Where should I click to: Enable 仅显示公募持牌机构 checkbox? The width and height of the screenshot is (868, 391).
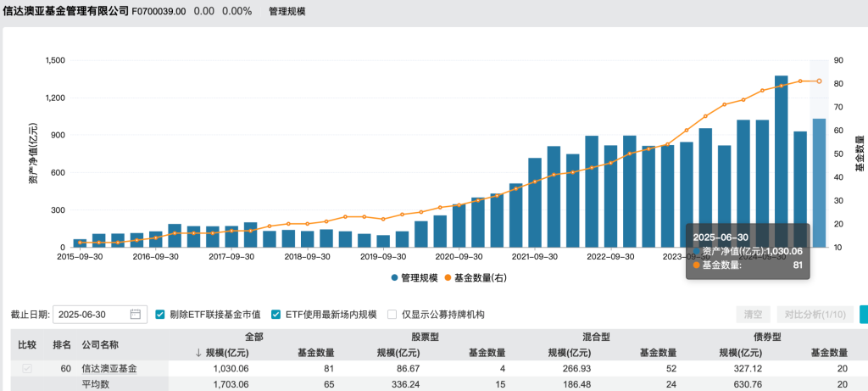392,315
